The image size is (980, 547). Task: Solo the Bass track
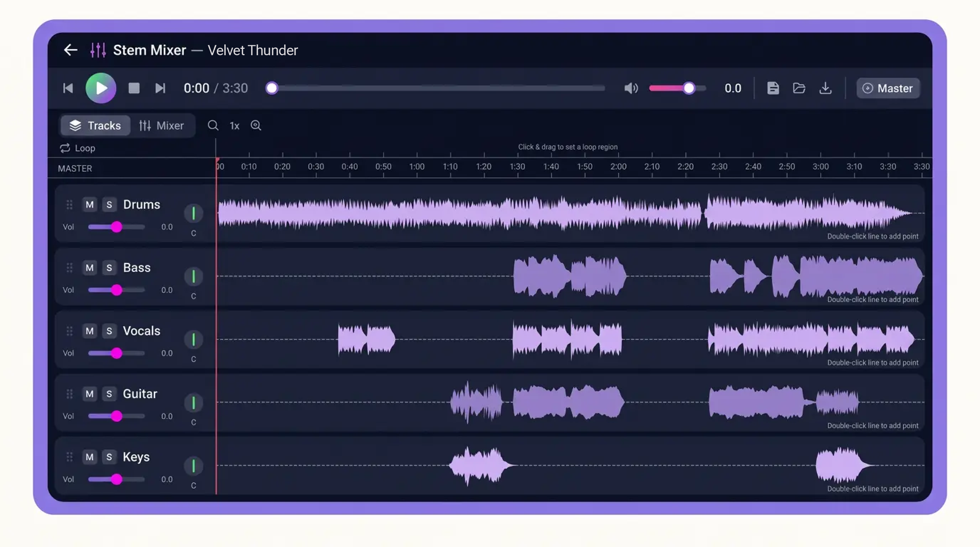coord(109,268)
